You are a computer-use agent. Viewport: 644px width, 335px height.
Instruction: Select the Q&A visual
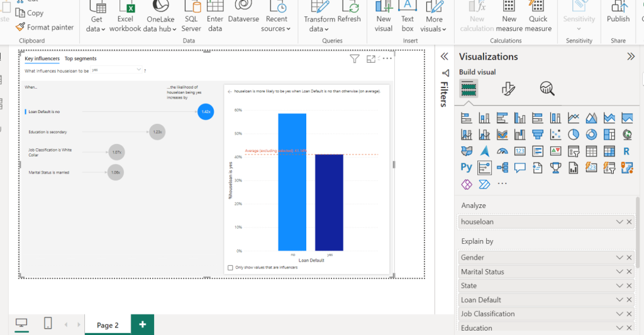click(520, 167)
